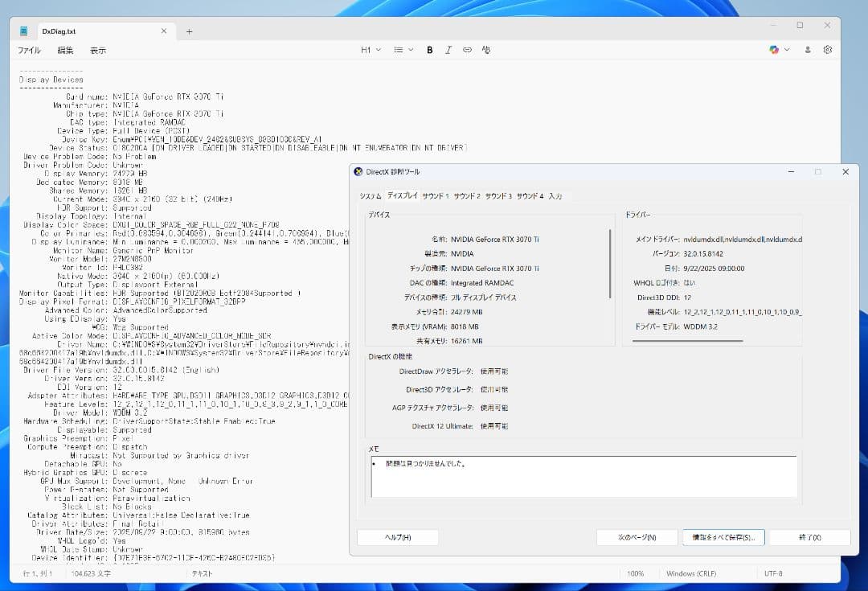868x591 pixels.
Task: Open the 表示 menu in Notepad
Action: point(98,51)
